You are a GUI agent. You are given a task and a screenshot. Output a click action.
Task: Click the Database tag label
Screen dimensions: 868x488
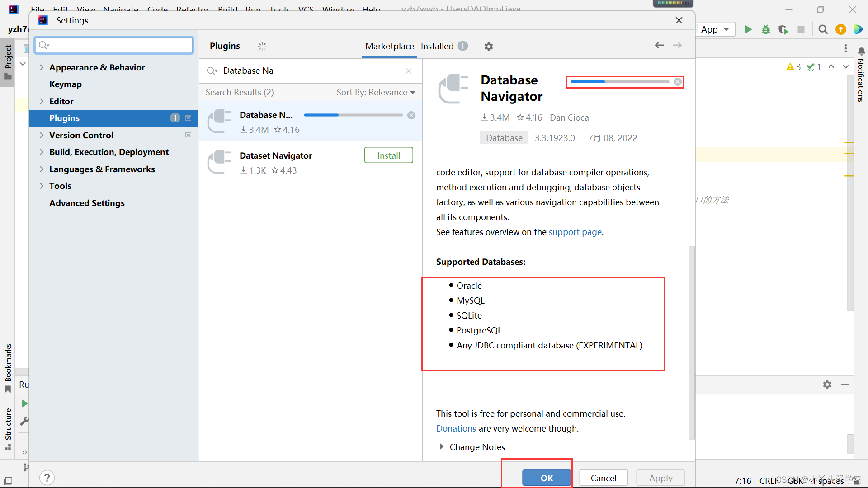[504, 138]
